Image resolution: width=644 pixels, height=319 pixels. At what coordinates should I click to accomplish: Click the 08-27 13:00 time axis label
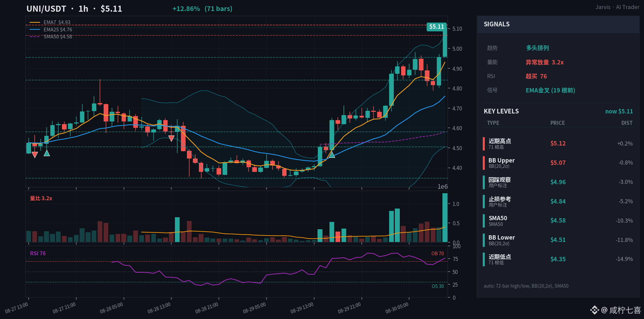17,308
